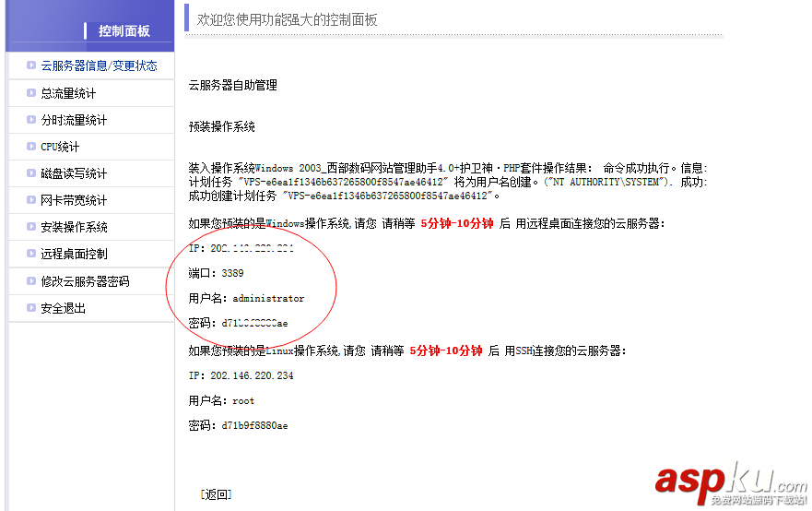Click the bullet icon beside 总流量统计
Image resolution: width=812 pixels, height=511 pixels.
coord(31,93)
